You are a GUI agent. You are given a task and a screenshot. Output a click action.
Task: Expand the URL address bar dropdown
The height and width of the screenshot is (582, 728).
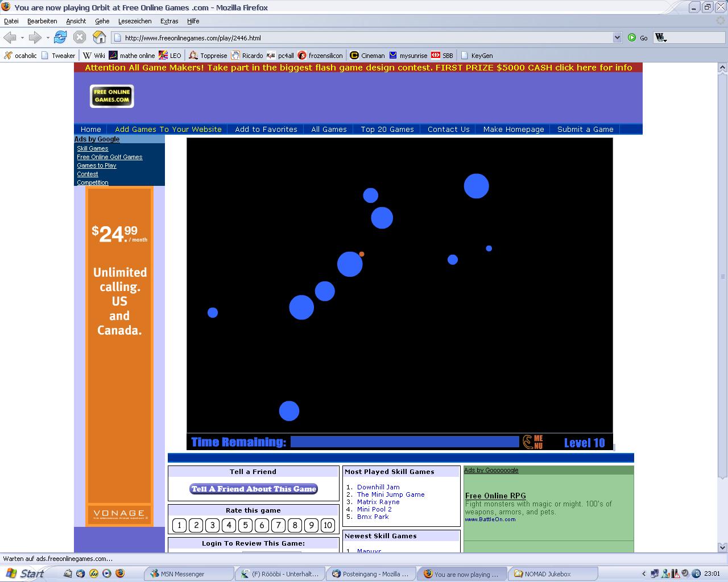click(x=617, y=38)
